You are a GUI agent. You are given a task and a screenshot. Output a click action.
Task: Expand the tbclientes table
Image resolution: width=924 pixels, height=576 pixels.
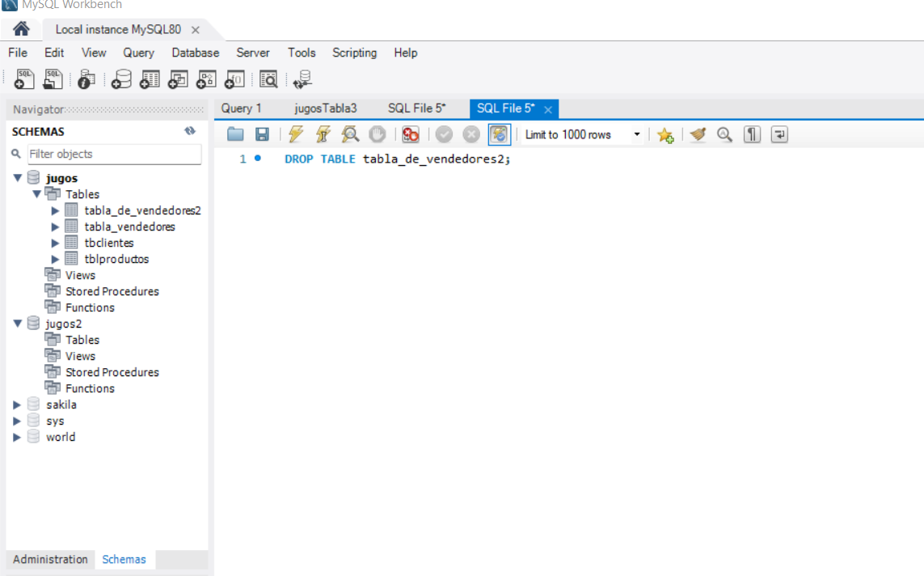tap(55, 243)
